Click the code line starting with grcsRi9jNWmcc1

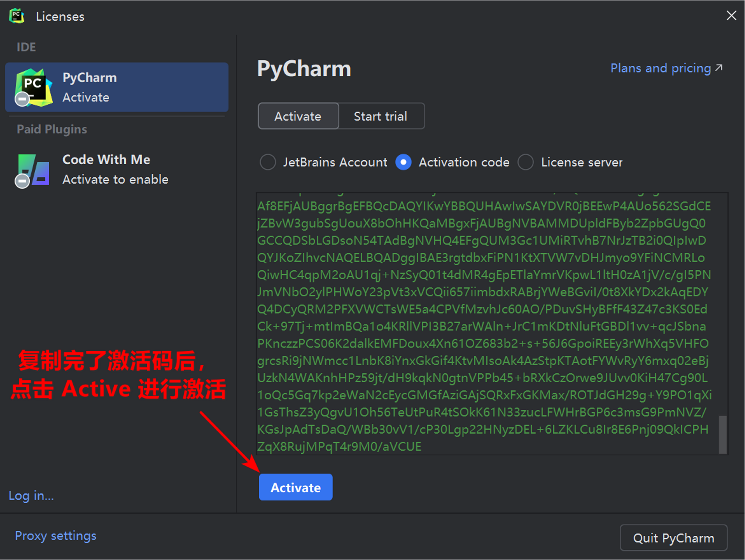pyautogui.click(x=483, y=361)
